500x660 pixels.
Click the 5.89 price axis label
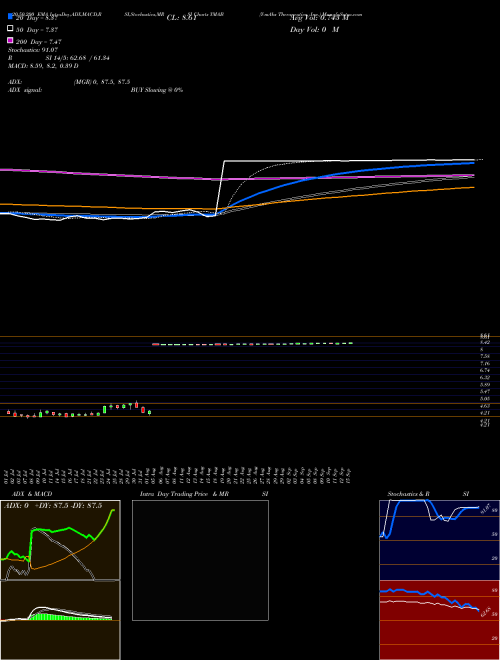pyautogui.click(x=485, y=384)
